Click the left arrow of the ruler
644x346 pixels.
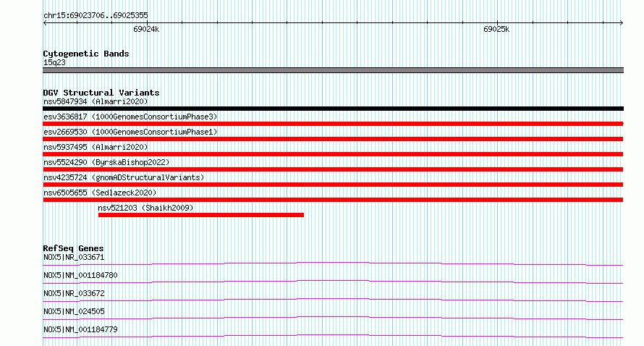pos(45,23)
